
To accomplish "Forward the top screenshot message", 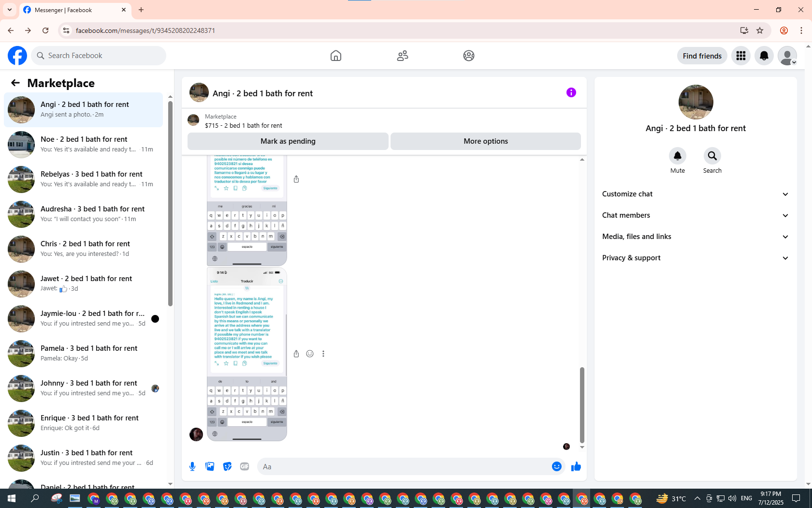I will (x=296, y=179).
